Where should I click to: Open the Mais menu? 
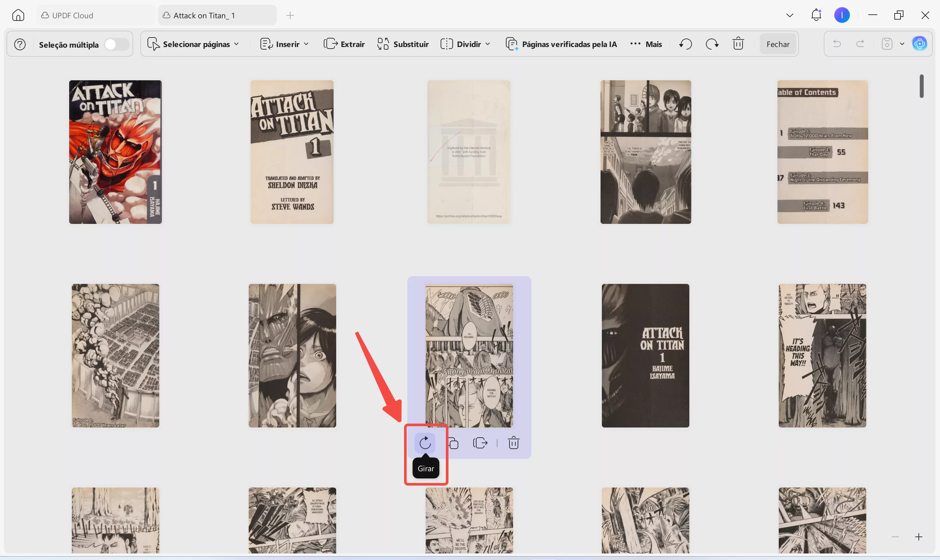click(646, 44)
